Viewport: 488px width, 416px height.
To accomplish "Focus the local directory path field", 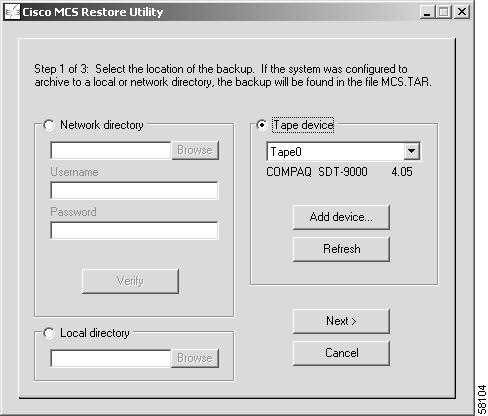I will (x=111, y=358).
